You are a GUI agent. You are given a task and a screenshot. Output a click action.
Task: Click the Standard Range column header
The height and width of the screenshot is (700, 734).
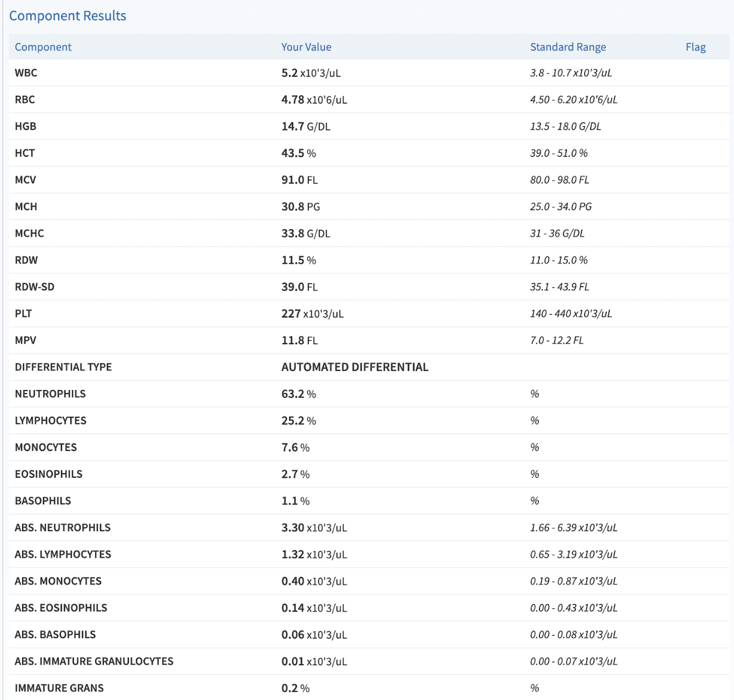(568, 47)
